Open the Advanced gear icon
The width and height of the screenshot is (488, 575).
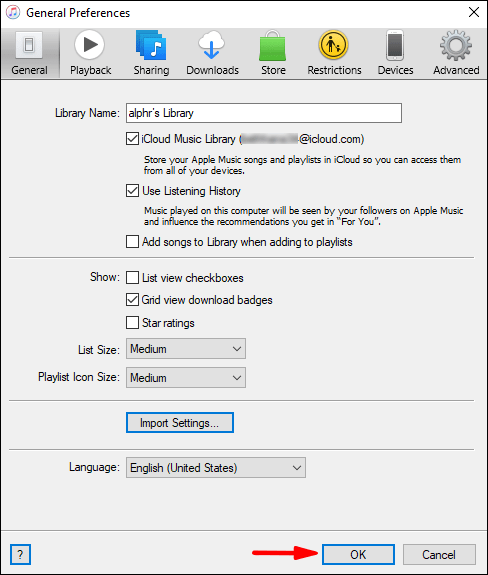(456, 45)
